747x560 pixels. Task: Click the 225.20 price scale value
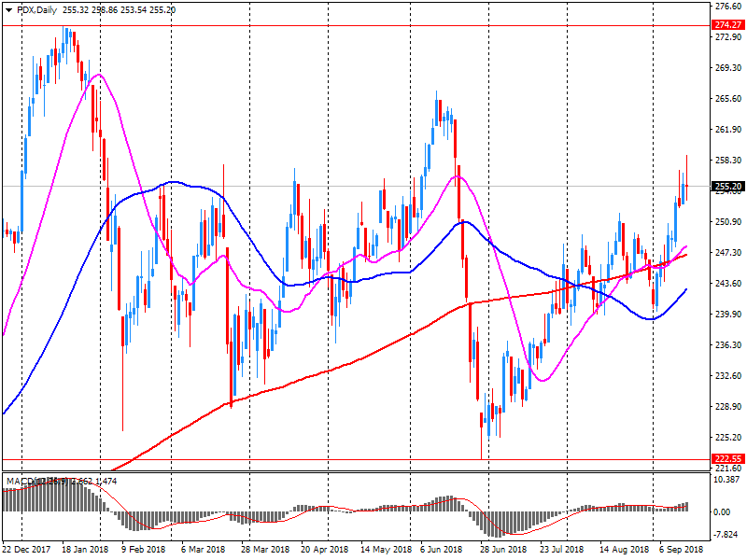point(728,437)
